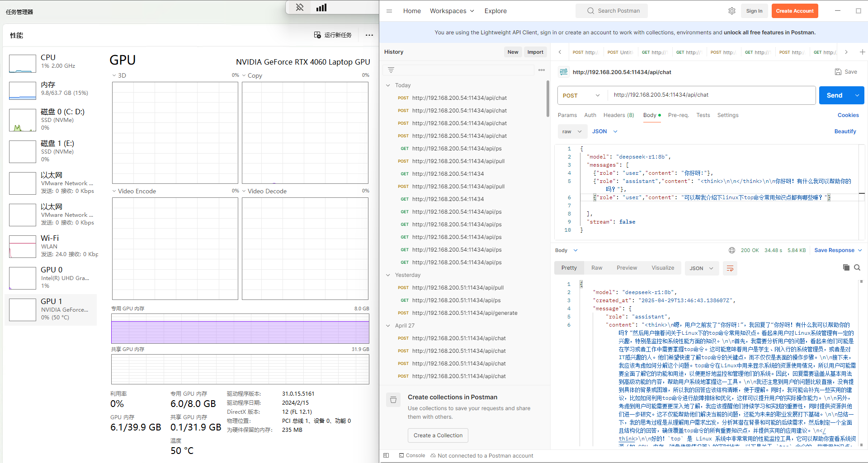This screenshot has width=868, height=463.
Task: Open JSON body format dropdown
Action: click(x=604, y=131)
